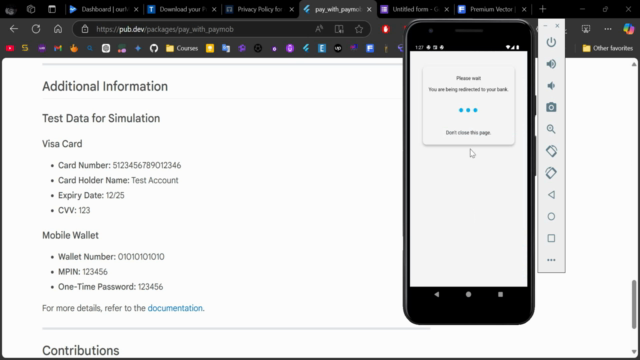Open the Gmail bookmark in favorites bar

(58, 48)
